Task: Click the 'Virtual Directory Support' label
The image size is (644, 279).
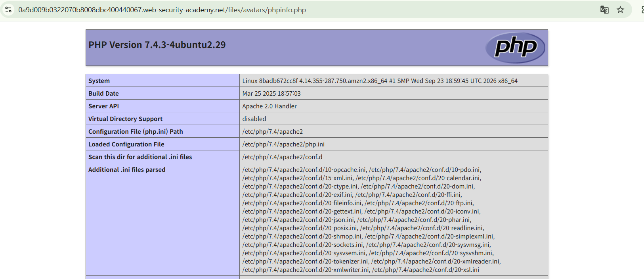Action: pos(125,119)
